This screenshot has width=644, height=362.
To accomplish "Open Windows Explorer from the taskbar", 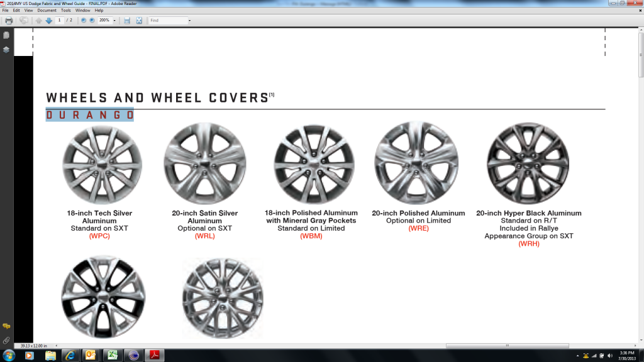I will pyautogui.click(x=50, y=356).
